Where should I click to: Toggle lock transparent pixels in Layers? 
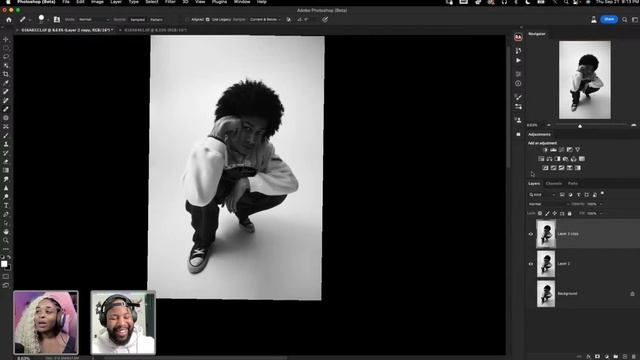coord(540,213)
